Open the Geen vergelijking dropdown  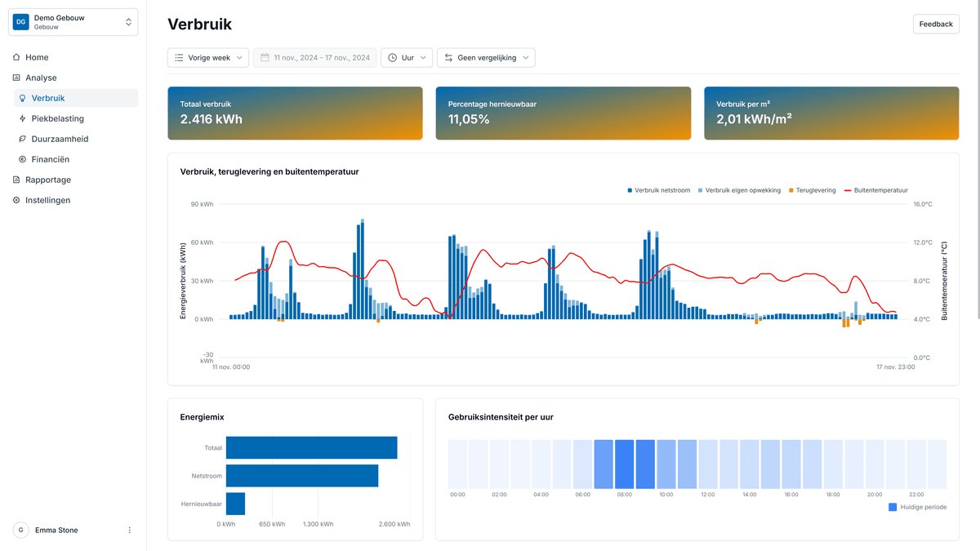pyautogui.click(x=486, y=58)
